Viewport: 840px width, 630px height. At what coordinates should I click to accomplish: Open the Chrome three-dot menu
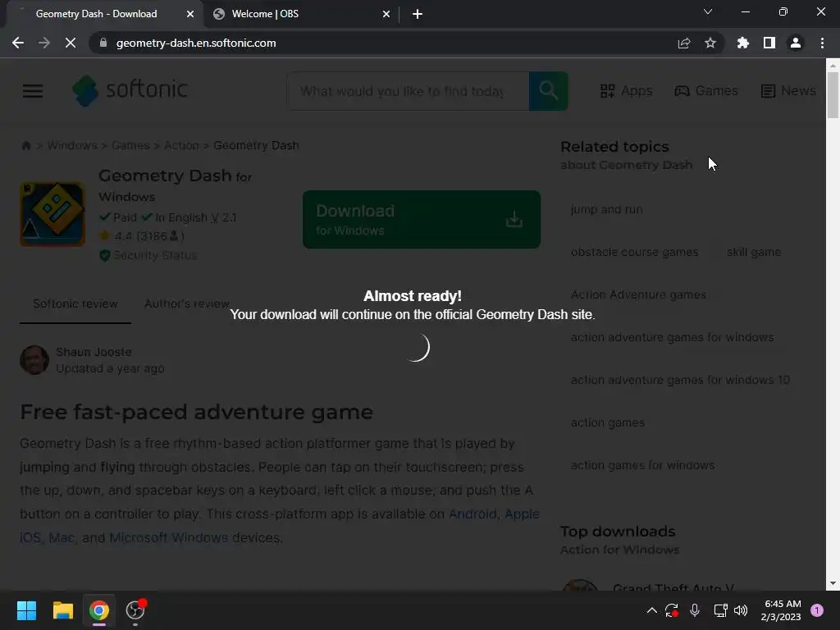[x=822, y=43]
